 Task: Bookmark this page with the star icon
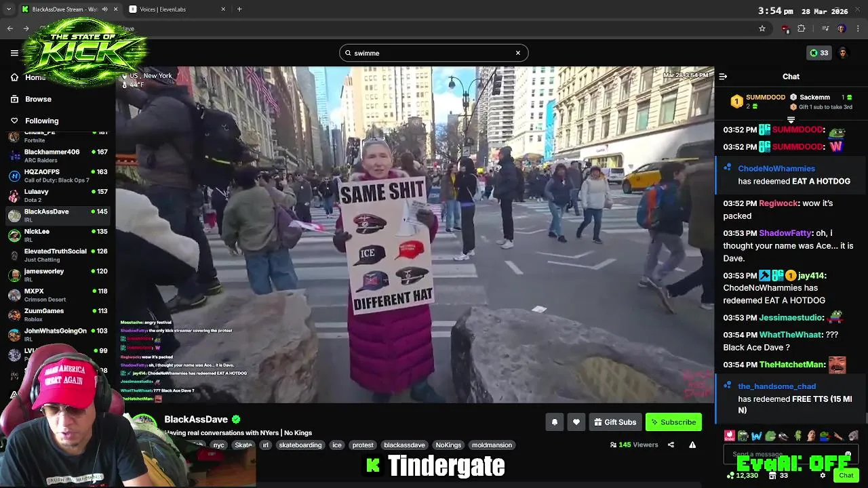coord(762,28)
